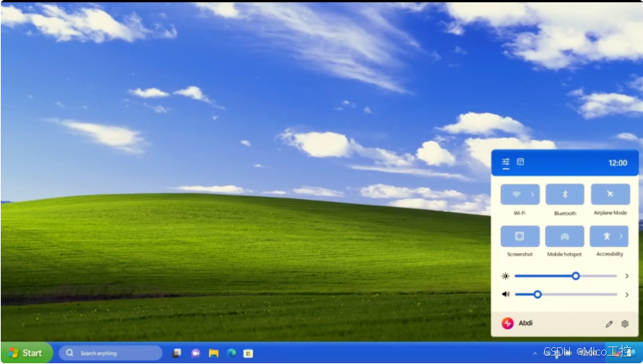The height and width of the screenshot is (364, 643).
Task: Adjust the brightness slider
Action: point(566,277)
